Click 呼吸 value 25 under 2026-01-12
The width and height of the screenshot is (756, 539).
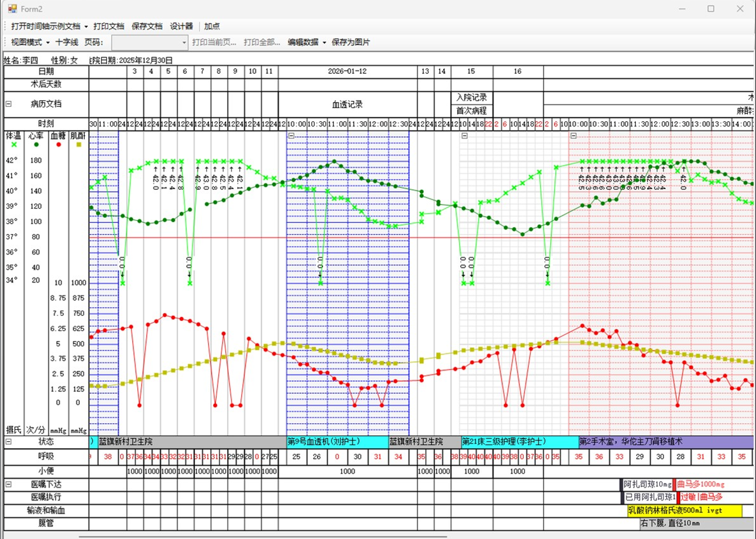click(x=296, y=457)
